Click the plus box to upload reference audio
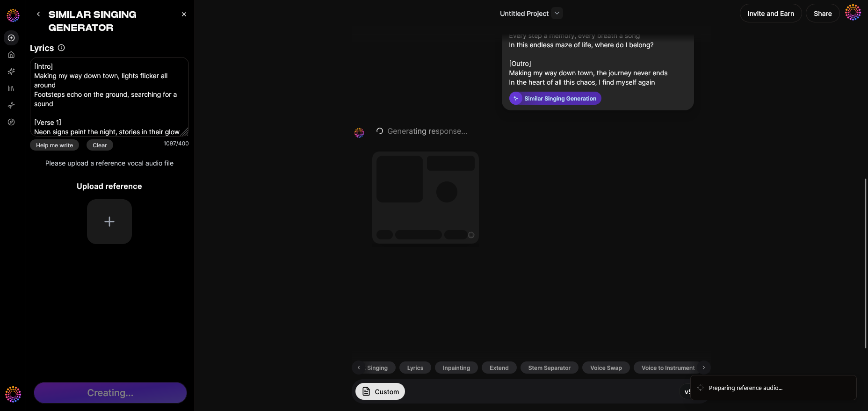868x411 pixels. coord(109,222)
